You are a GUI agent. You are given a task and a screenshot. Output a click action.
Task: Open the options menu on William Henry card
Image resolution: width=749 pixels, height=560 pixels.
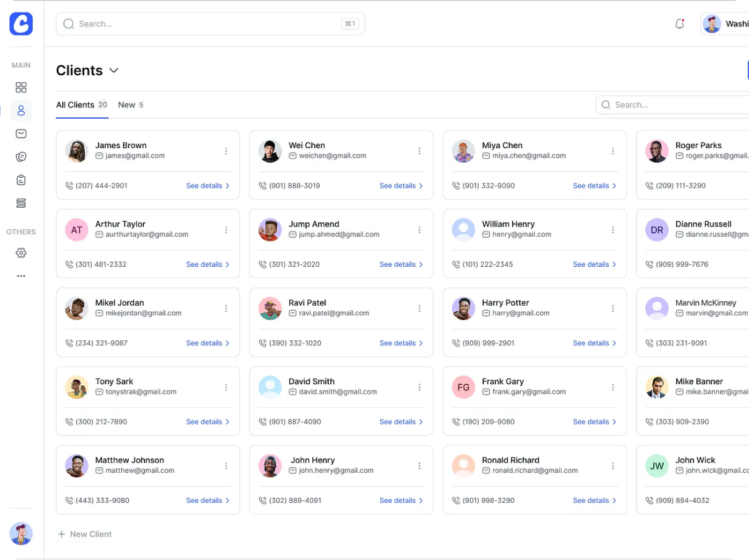pyautogui.click(x=613, y=230)
